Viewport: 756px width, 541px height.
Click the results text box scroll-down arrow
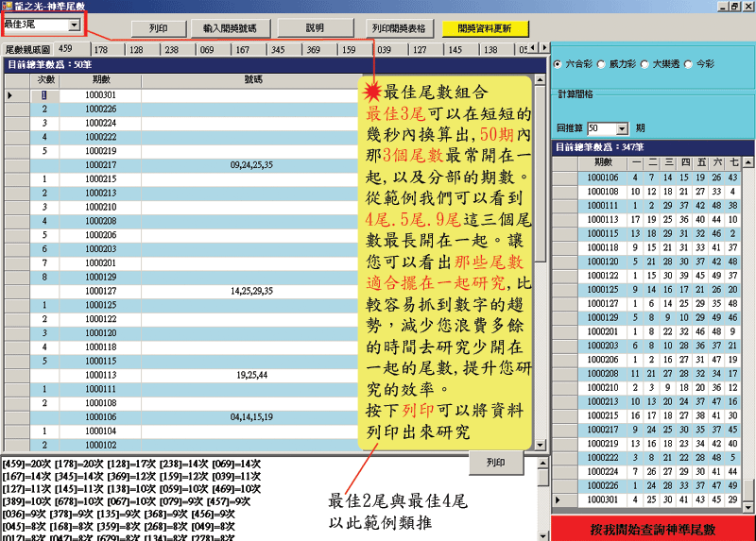(542, 535)
